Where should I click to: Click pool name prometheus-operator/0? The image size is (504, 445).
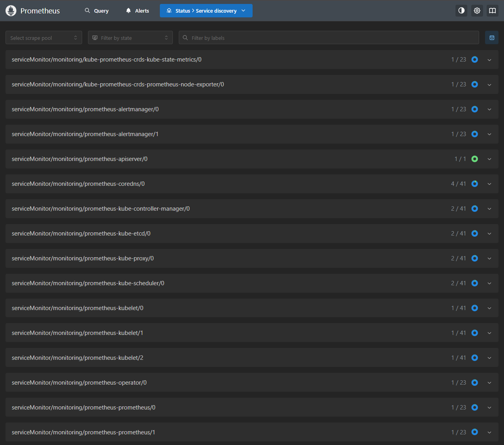79,383
